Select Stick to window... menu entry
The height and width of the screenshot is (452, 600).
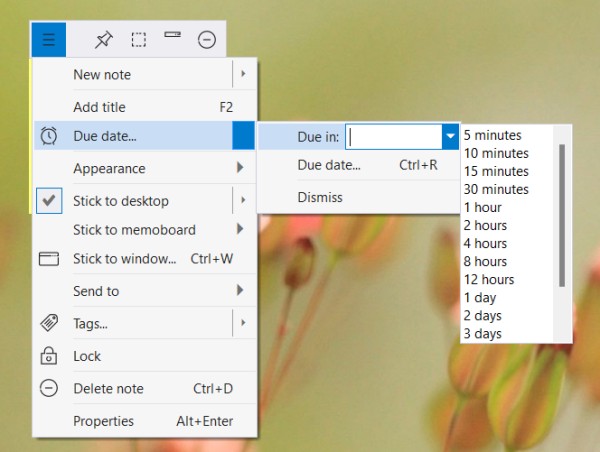tap(145, 259)
